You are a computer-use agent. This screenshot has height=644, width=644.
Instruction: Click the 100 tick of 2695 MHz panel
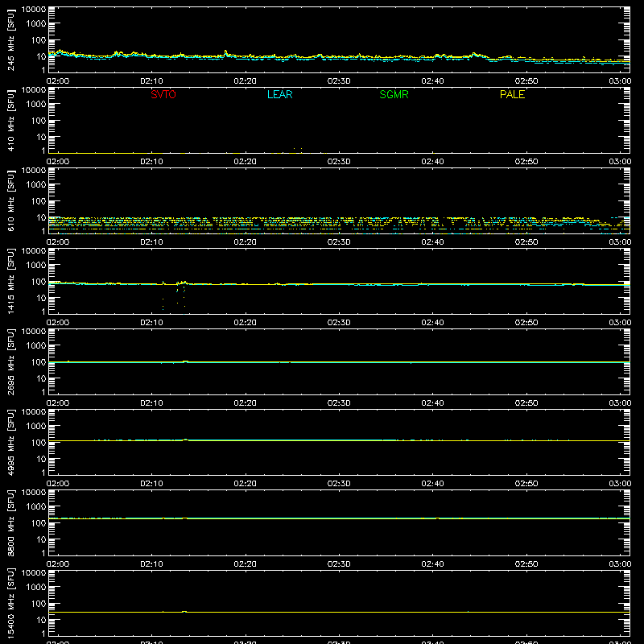click(x=39, y=362)
